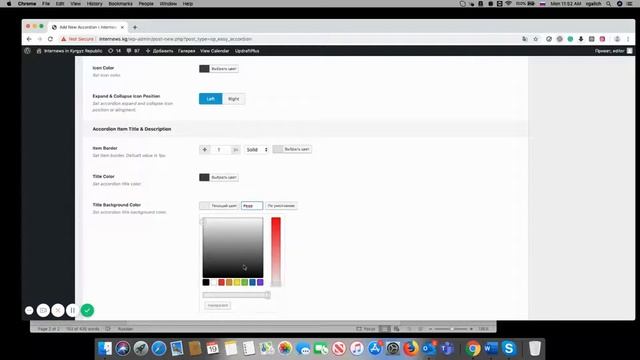
Task: Click the updates counter in admin bar
Action: (x=114, y=51)
